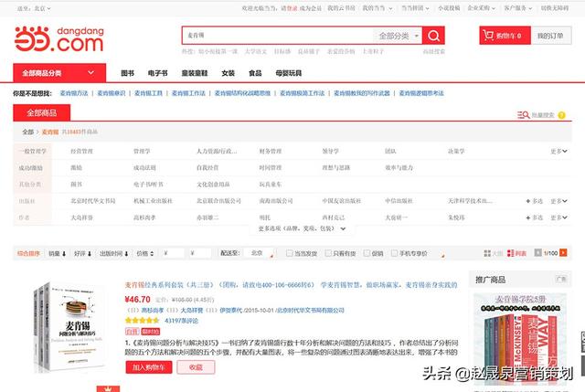
Task: Go to next results page arrow
Action: [563, 253]
